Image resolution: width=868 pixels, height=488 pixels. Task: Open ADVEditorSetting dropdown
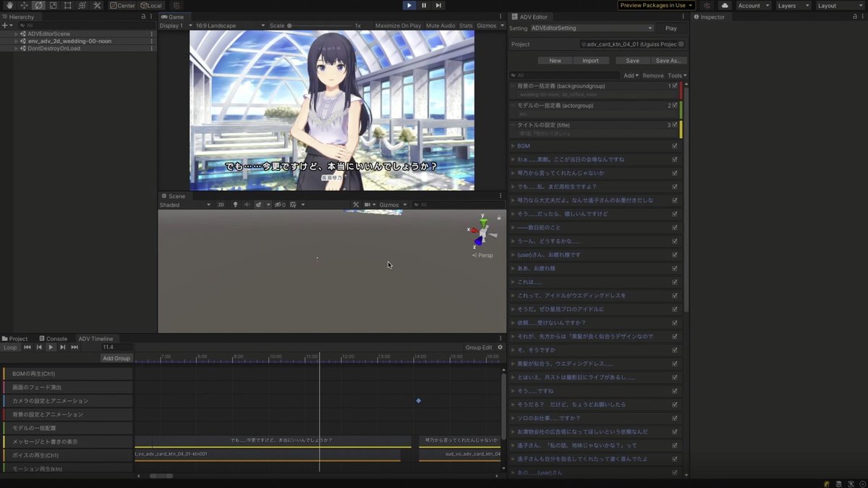(591, 28)
